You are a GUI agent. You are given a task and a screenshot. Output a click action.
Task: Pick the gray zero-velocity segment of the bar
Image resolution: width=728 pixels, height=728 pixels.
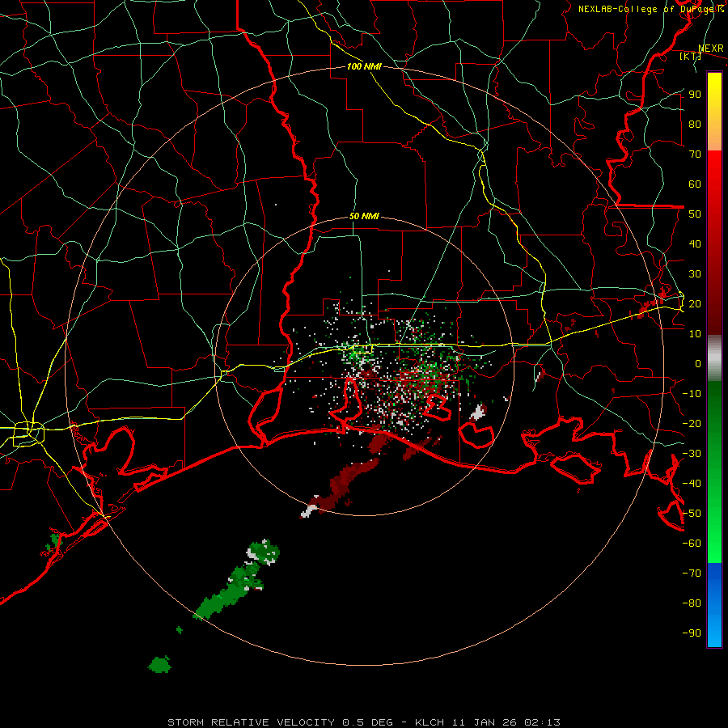click(714, 358)
